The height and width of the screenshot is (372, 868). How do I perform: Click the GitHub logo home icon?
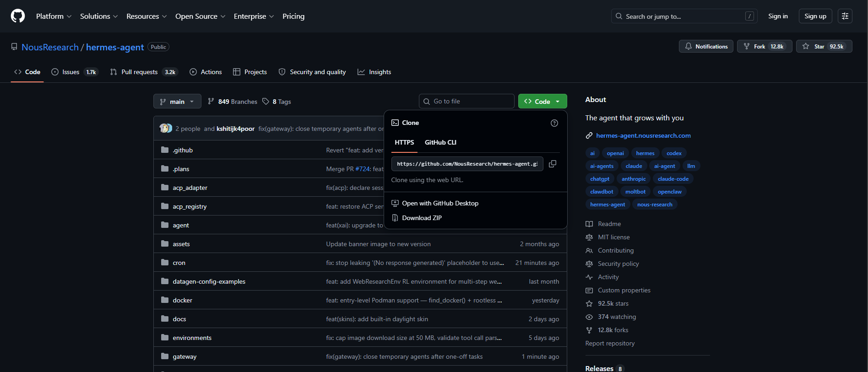point(18,16)
